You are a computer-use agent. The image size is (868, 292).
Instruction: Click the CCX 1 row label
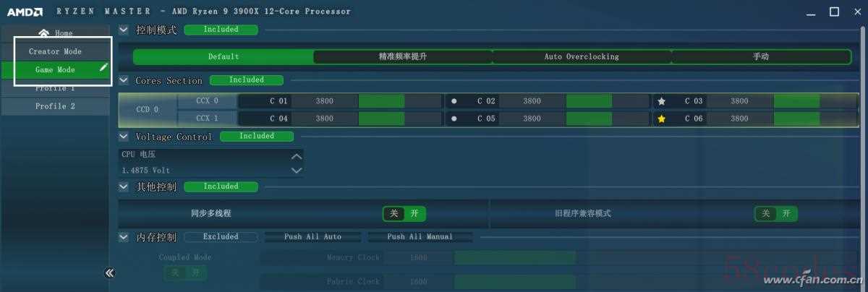click(x=207, y=119)
